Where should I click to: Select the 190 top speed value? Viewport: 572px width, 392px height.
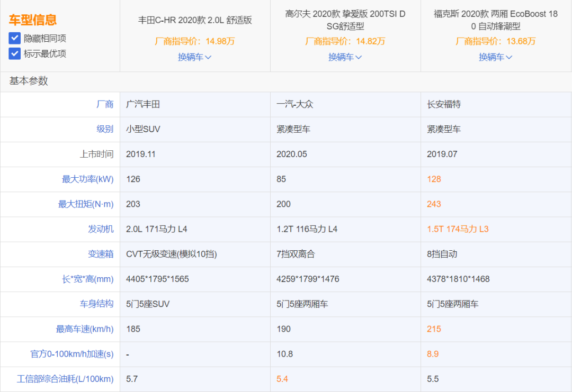pyautogui.click(x=283, y=330)
